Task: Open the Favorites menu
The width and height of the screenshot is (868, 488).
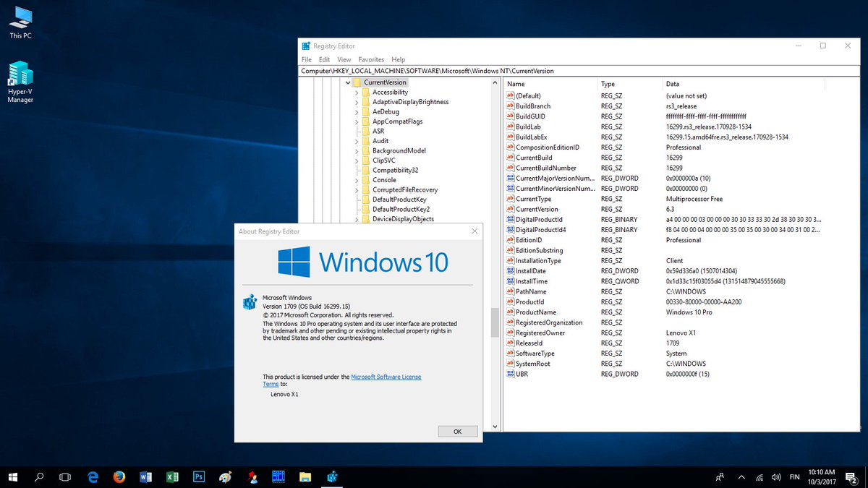Action: point(371,59)
